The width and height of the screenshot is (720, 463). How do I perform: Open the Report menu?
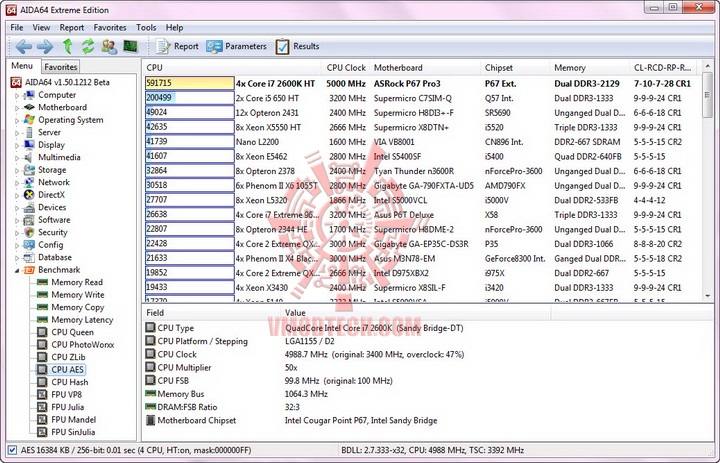click(x=72, y=28)
